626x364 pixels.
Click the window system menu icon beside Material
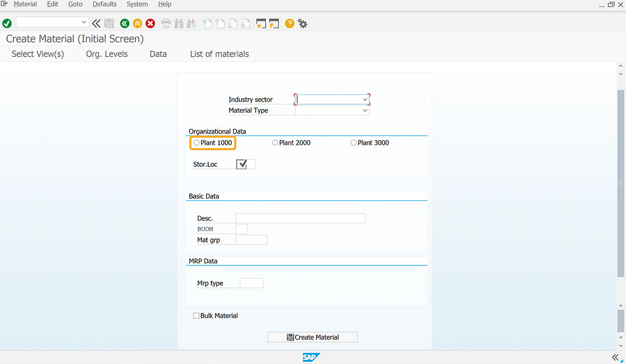(x=4, y=4)
